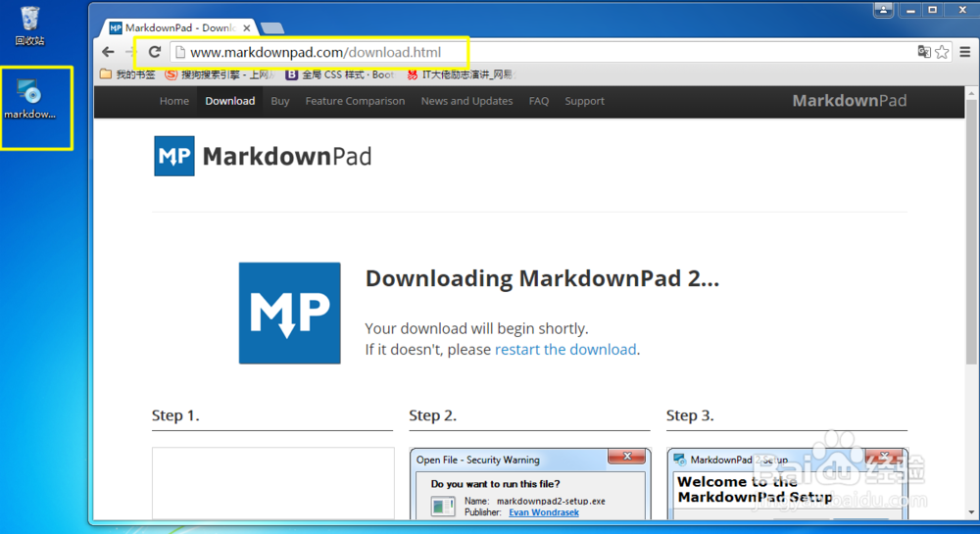Click the translate page icon
Viewport: 980px width, 534px height.
(x=924, y=52)
